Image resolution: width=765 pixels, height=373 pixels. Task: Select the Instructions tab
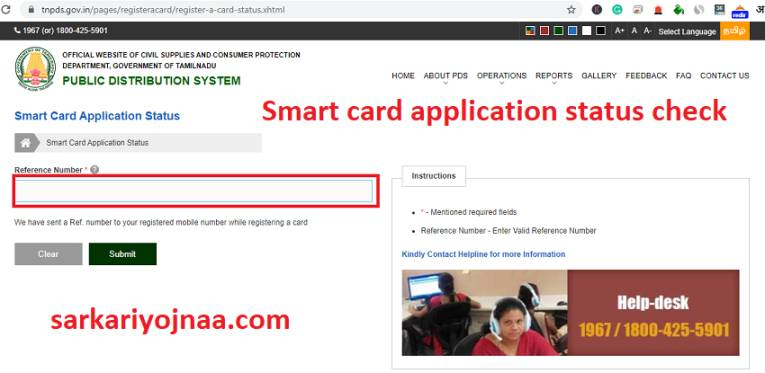click(x=433, y=176)
